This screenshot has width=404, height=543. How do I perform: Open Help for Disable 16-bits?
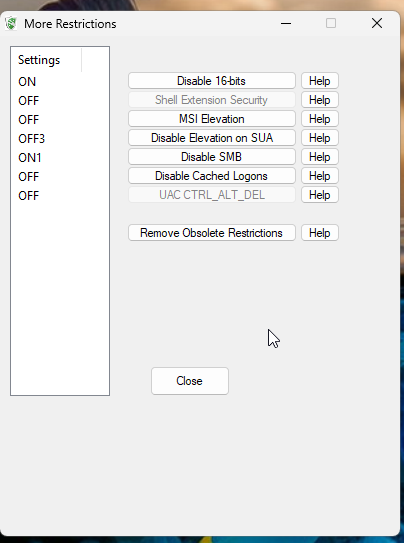pyautogui.click(x=320, y=81)
